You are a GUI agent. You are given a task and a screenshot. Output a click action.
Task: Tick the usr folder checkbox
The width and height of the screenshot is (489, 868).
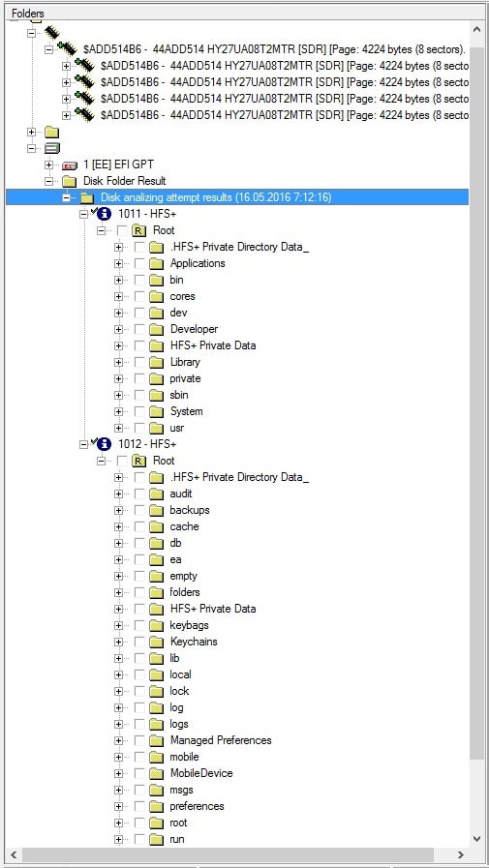pyautogui.click(x=139, y=428)
